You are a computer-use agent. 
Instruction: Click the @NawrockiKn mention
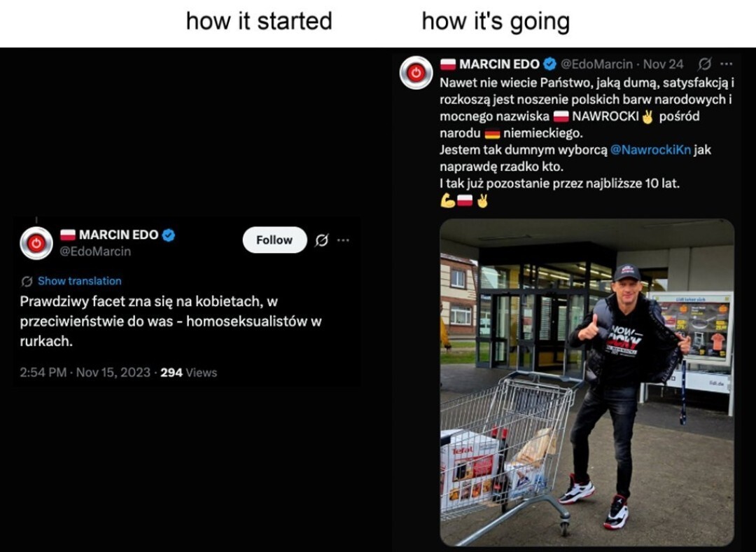650,150
